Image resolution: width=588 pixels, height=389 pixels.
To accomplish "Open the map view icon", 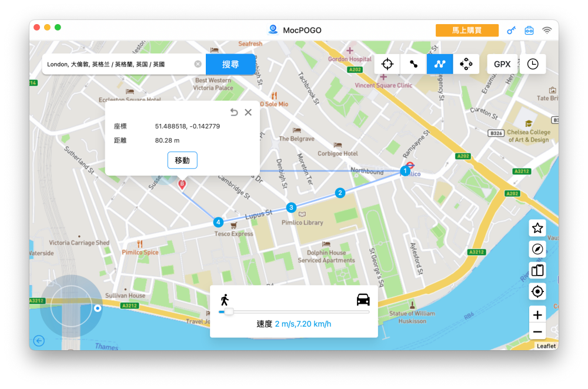I will pyautogui.click(x=537, y=270).
